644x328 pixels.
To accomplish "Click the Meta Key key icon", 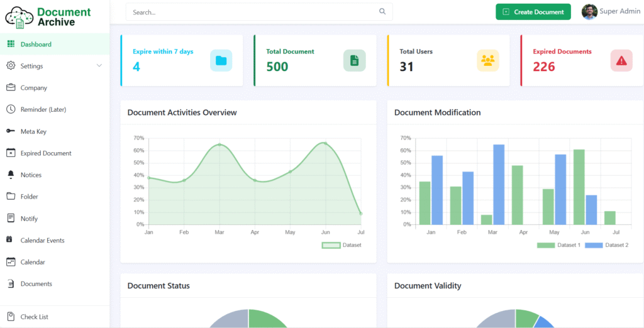I will [x=11, y=131].
